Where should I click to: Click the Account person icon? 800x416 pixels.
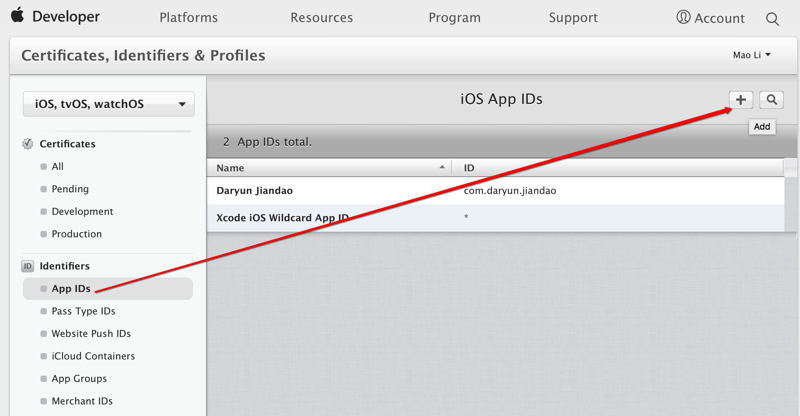[684, 18]
